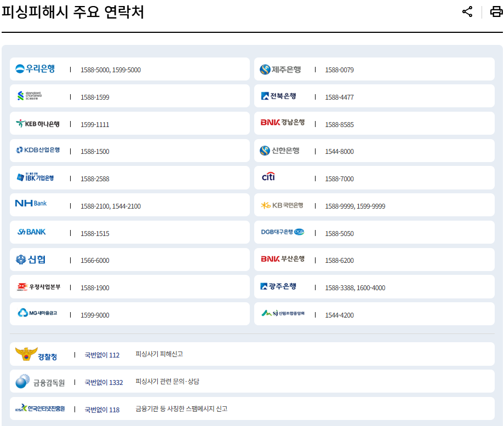504x426 pixels.
Task: Click MG Saemaeul phone number 1599-9000
Action: tap(95, 315)
